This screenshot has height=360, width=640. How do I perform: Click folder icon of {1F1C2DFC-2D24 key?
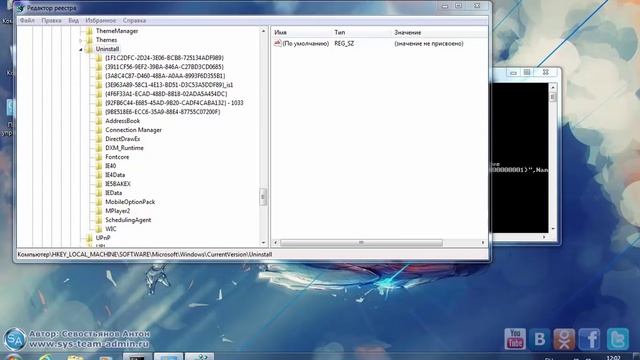click(x=99, y=58)
